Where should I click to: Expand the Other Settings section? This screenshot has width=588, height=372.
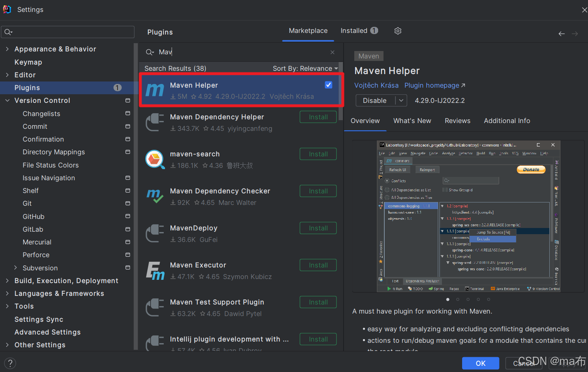pos(7,345)
